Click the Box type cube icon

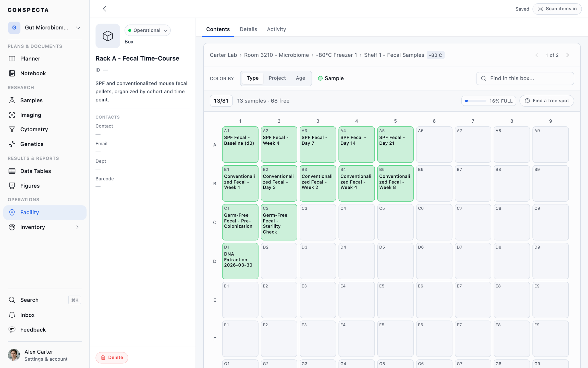point(108,36)
